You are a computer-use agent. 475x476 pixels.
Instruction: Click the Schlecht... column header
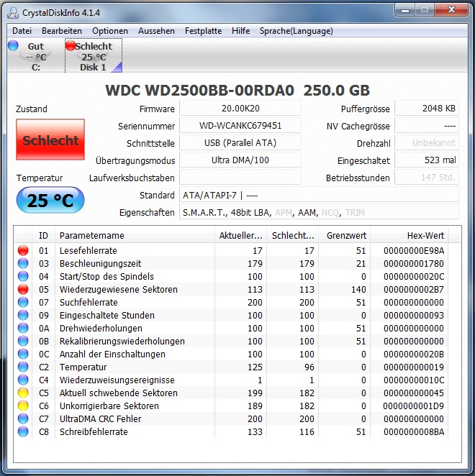[293, 236]
